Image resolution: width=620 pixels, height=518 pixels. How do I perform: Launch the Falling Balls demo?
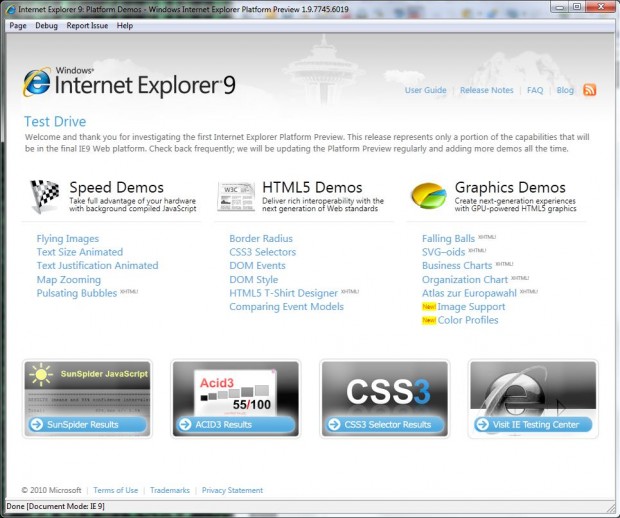point(448,239)
